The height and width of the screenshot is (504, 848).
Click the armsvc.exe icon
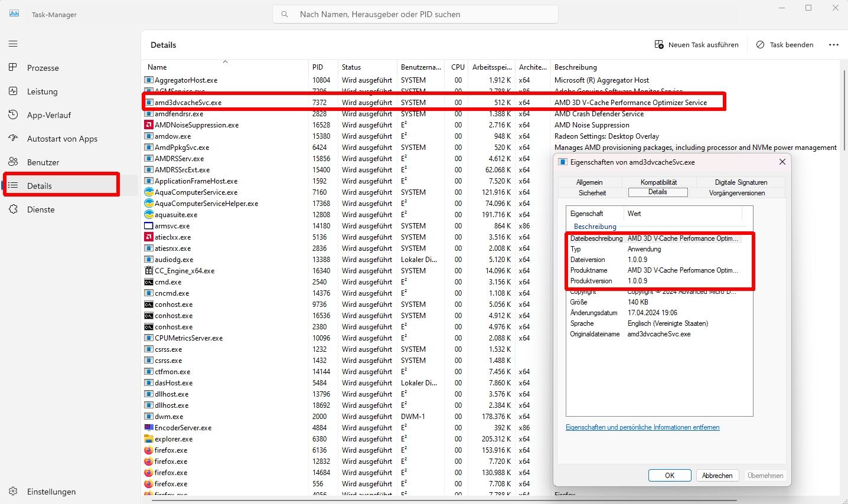coord(149,225)
